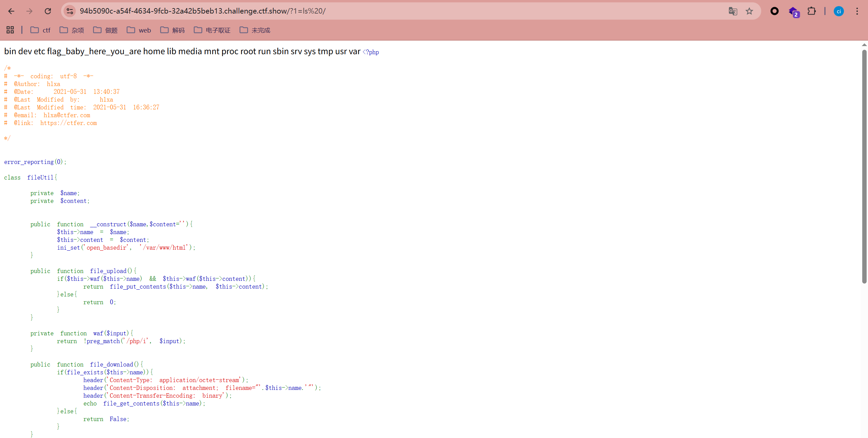The height and width of the screenshot is (438, 868).
Task: Click the browser back arrow
Action: (11, 11)
